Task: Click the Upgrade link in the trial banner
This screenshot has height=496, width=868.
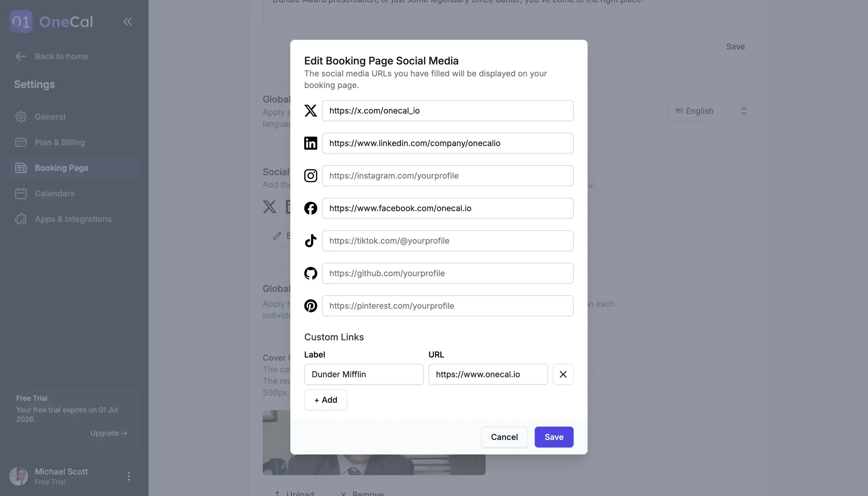Action: [108, 433]
